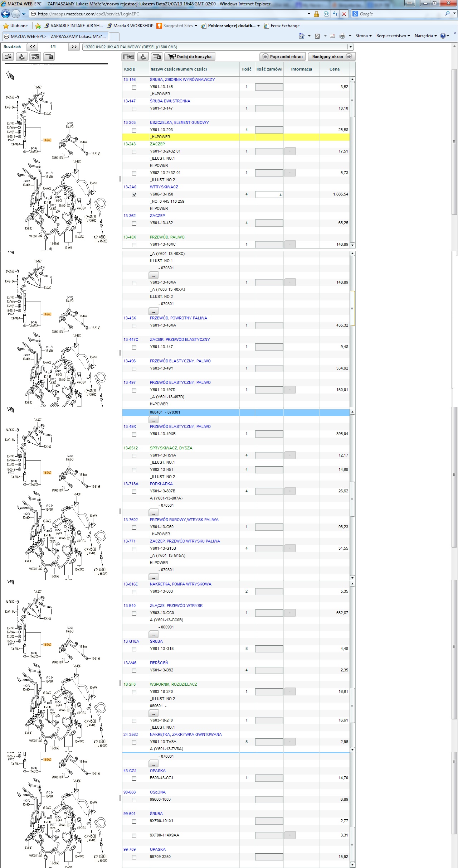Viewport: 458px width, 868px height.
Task: Open the Narzędzia menu
Action: coord(425,36)
